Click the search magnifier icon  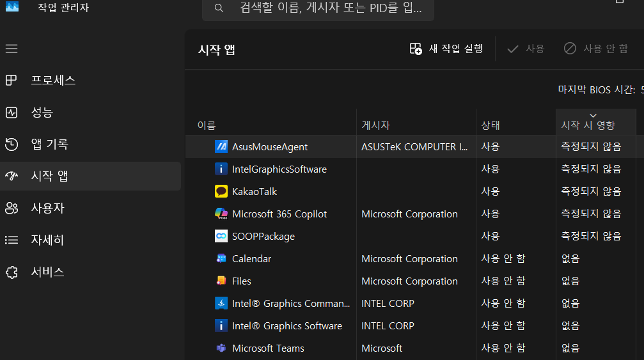pos(219,8)
